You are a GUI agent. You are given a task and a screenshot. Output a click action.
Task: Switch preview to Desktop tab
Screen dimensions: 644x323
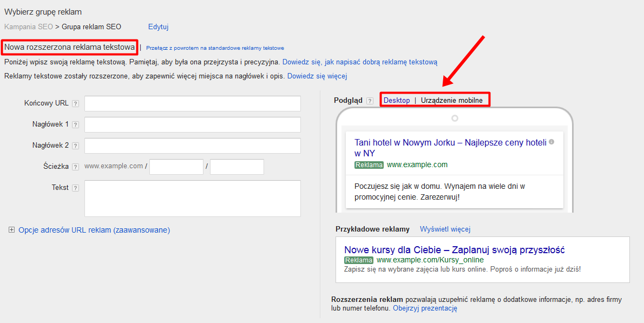[x=397, y=101]
